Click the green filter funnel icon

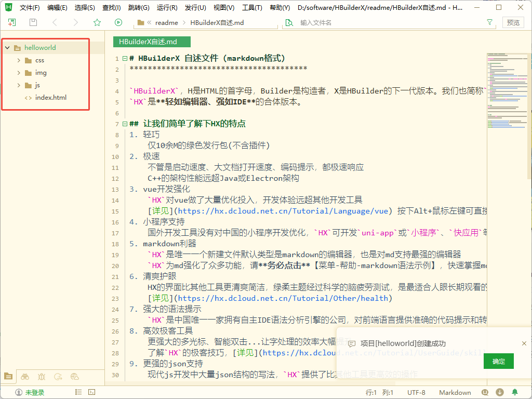489,22
